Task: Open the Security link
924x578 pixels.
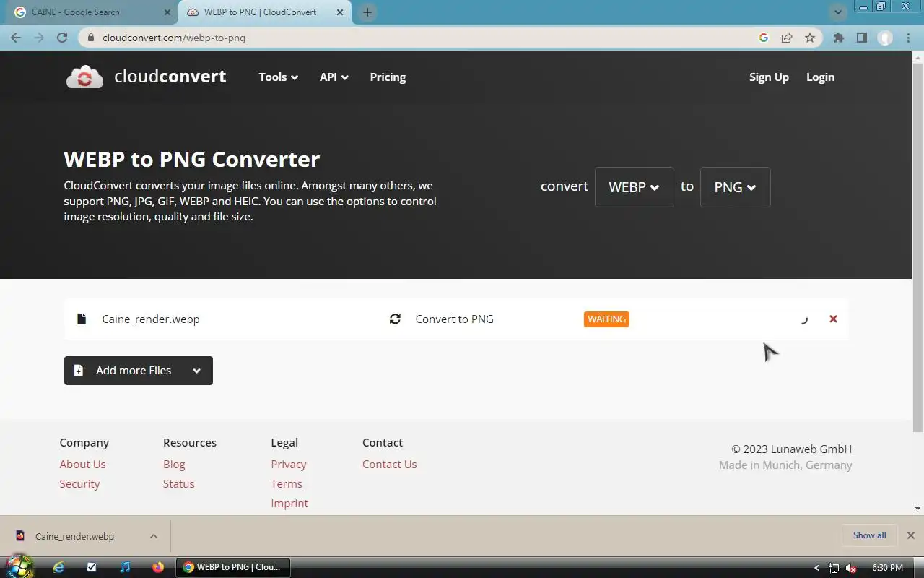Action: (x=79, y=484)
